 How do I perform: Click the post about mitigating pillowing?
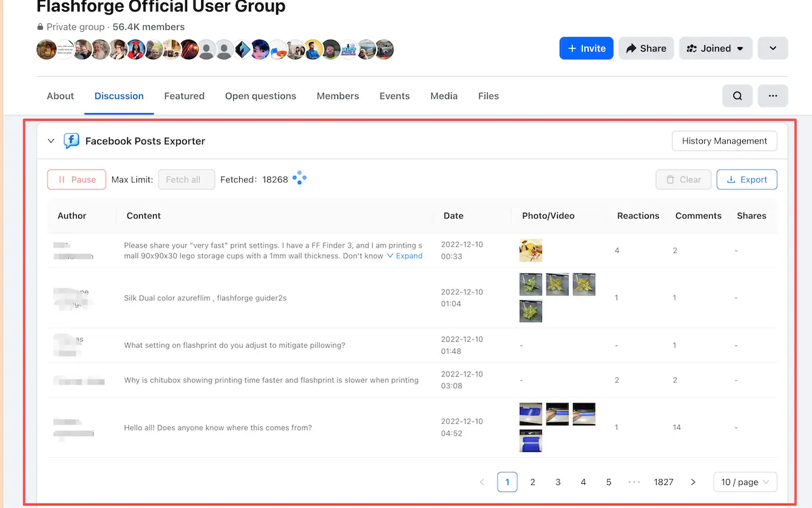click(x=235, y=345)
